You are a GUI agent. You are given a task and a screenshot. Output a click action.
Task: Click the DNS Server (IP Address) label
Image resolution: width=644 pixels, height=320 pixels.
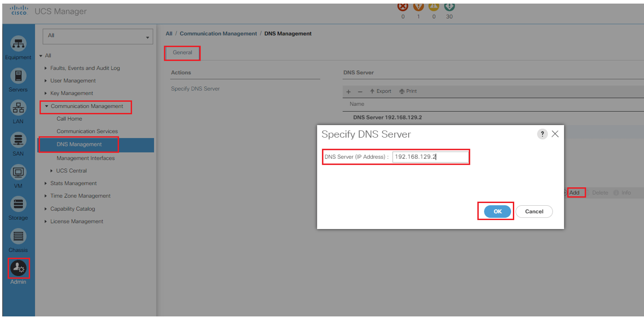pyautogui.click(x=356, y=157)
